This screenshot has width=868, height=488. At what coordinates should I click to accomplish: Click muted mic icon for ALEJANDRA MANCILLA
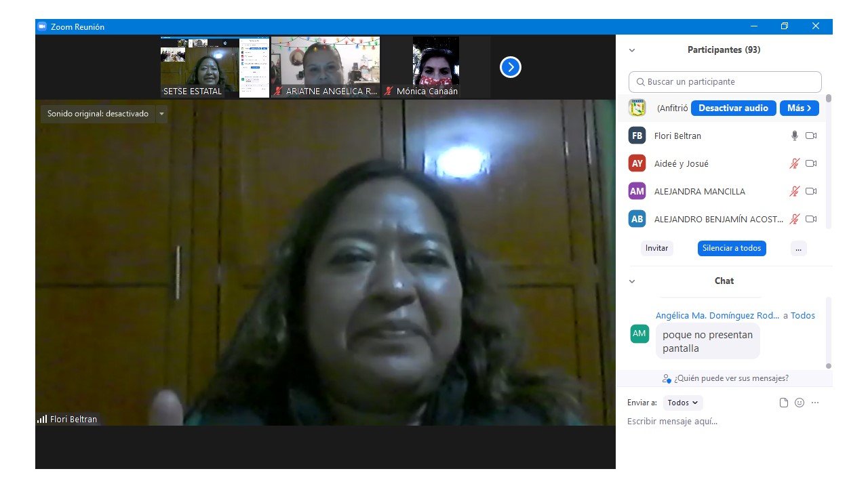(795, 191)
